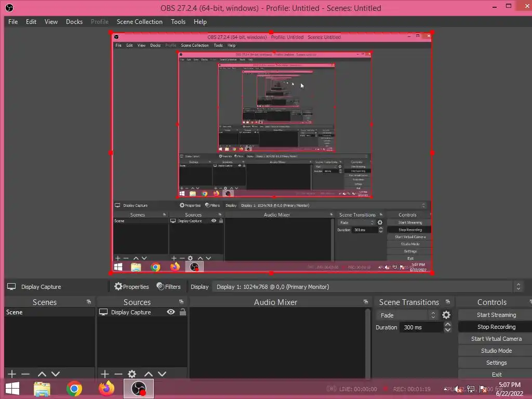Click the Exit button

click(x=496, y=374)
